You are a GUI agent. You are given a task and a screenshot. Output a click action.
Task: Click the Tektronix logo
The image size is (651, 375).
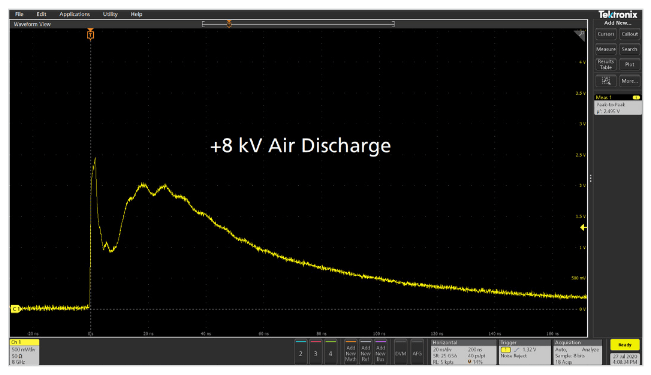(617, 15)
